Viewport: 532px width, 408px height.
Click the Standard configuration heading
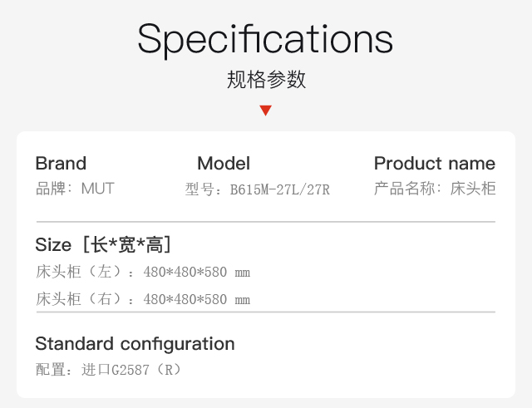135,344
